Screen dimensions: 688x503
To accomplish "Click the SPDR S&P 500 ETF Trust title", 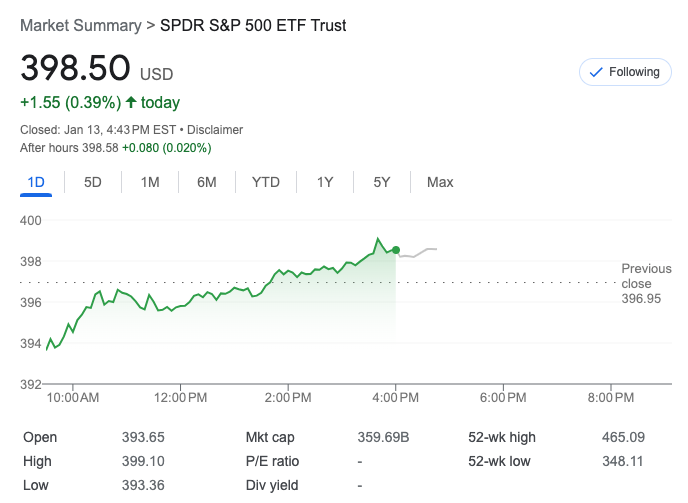I will click(253, 25).
